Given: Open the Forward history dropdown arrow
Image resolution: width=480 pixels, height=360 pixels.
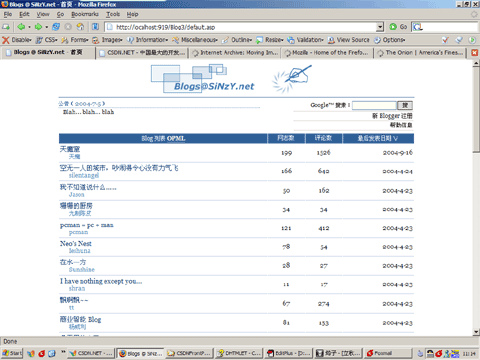Looking at the screenshot, I should (47, 27).
